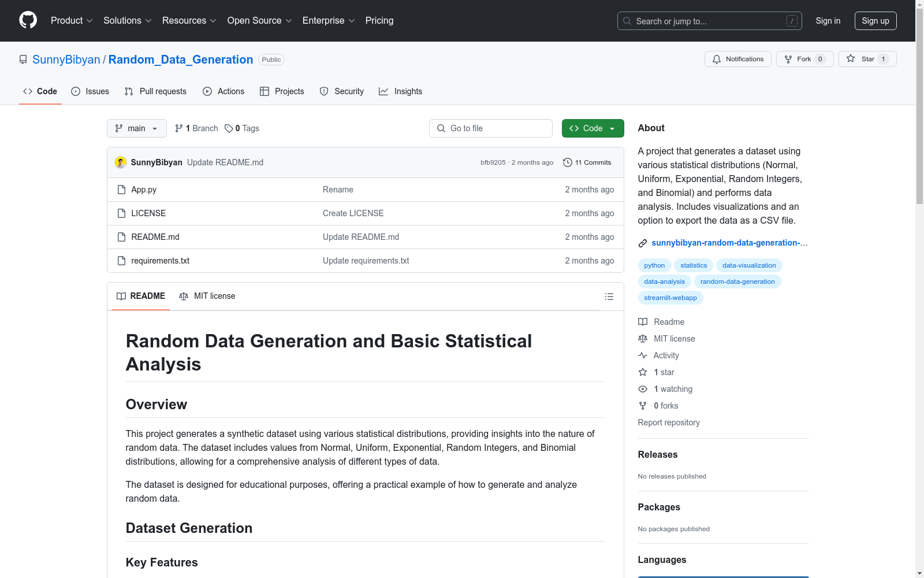
Task: Open the Pull requests tab
Action: tap(155, 91)
